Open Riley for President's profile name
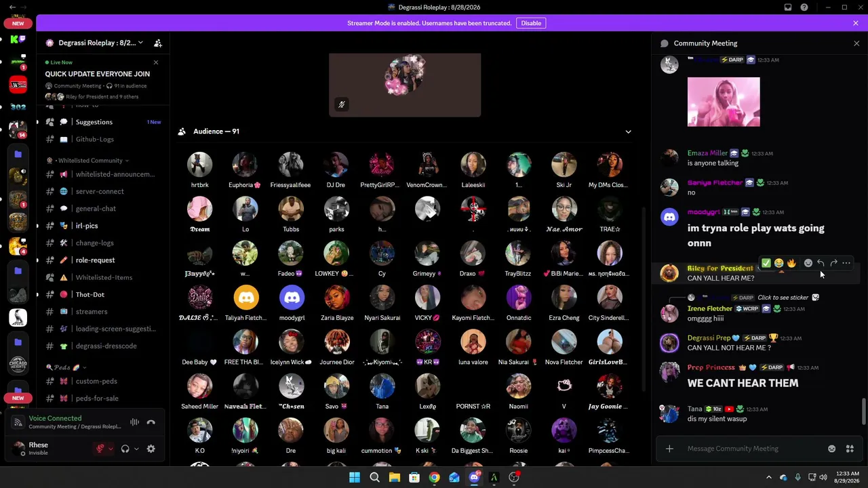This screenshot has height=488, width=868. click(720, 268)
